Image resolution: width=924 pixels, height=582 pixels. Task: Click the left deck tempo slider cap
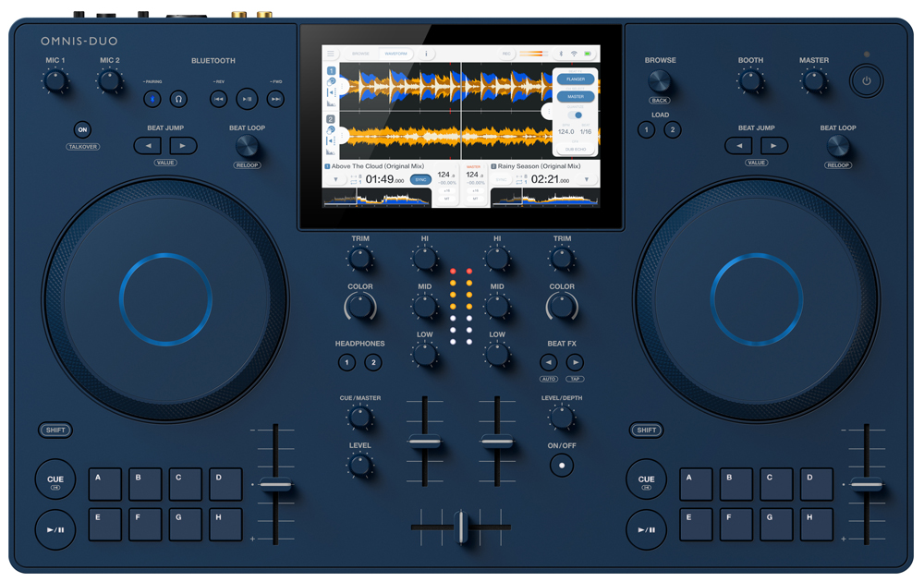[275, 485]
